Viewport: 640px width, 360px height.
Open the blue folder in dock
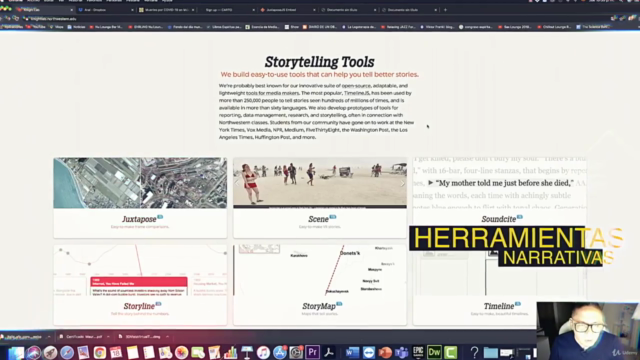pyautogui.click(x=491, y=353)
